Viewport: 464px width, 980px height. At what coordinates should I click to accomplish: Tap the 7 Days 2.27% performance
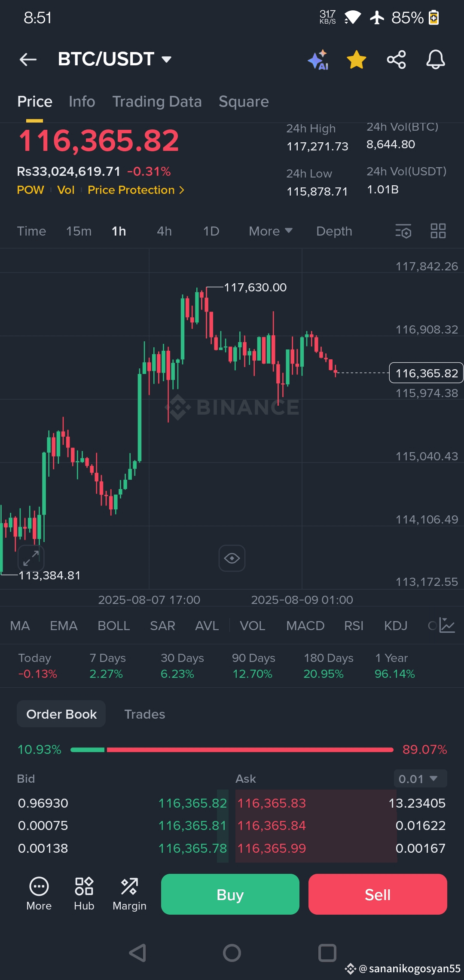[107, 666]
